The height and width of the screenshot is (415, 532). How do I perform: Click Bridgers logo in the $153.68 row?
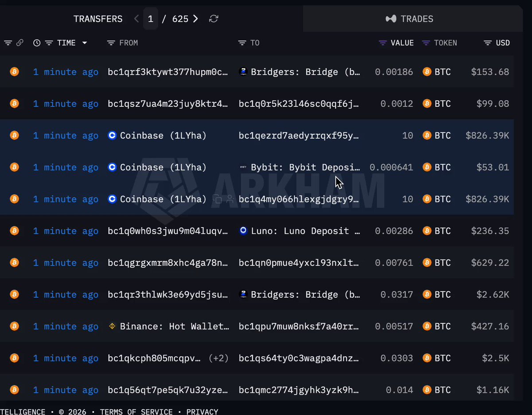[243, 72]
